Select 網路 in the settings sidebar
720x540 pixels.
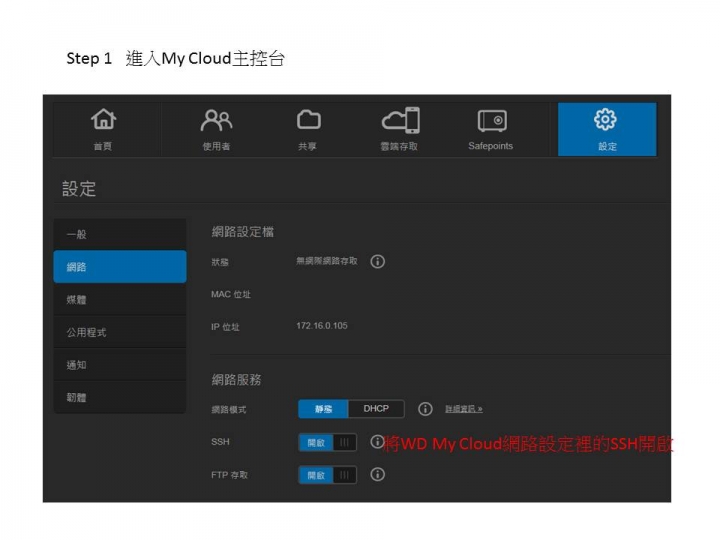120,267
